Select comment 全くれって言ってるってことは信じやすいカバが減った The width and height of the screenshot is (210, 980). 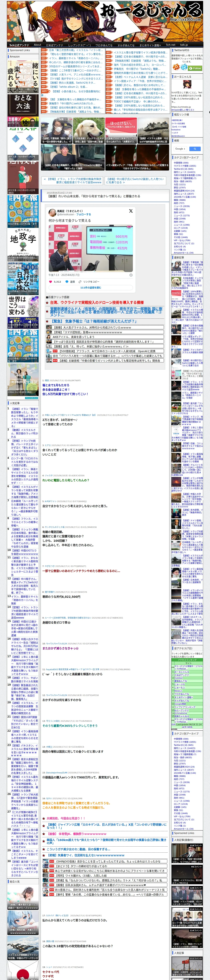[80, 450]
